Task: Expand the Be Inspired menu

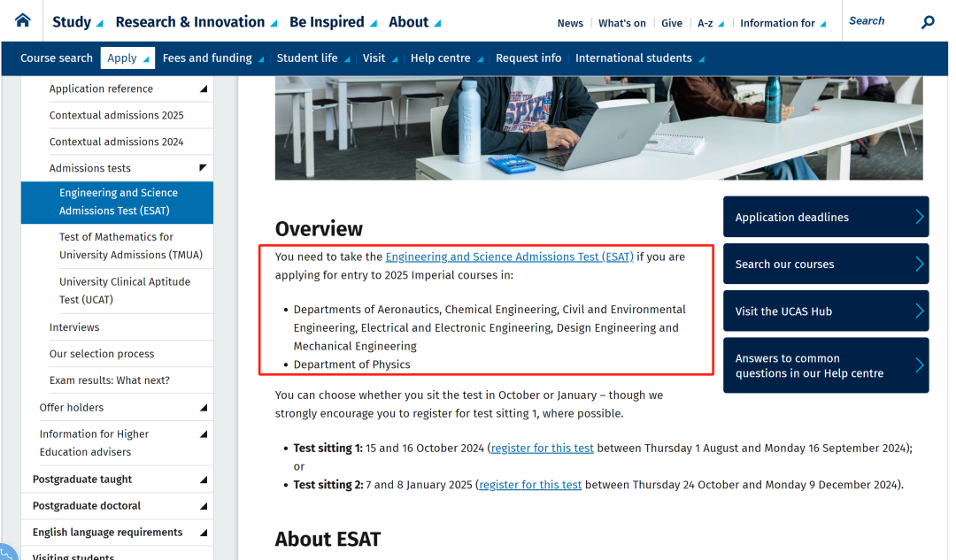Action: [333, 22]
